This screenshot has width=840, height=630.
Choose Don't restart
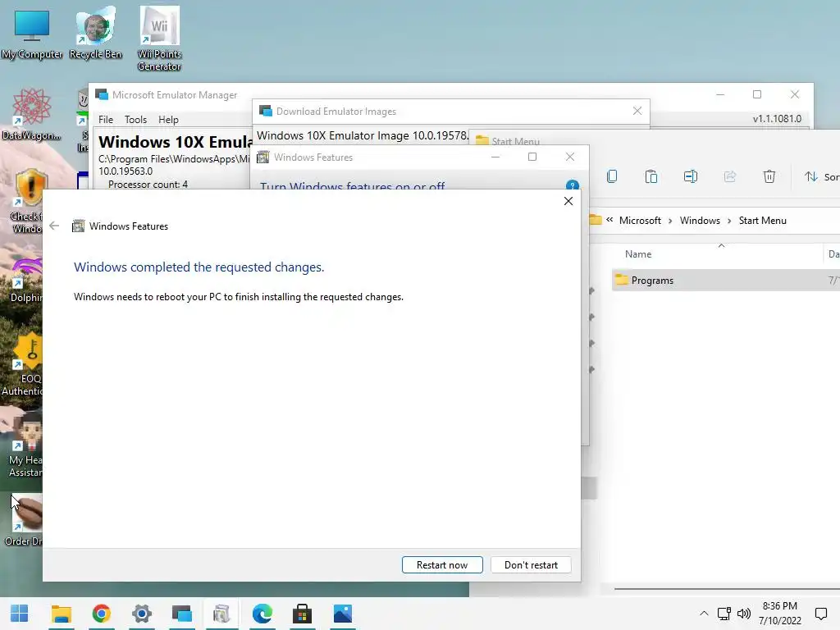point(531,564)
